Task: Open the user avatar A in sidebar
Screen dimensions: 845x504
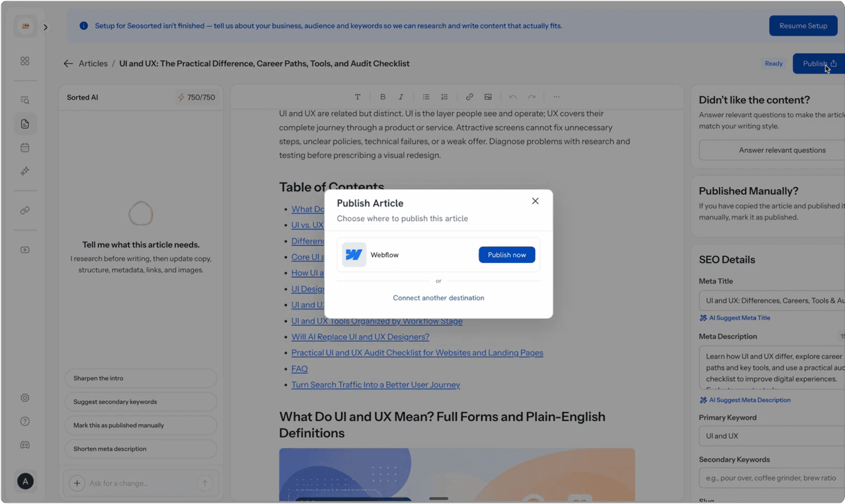Action: [x=26, y=481]
